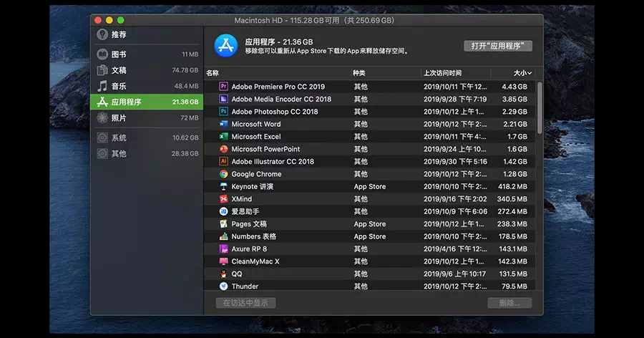
Task: Open the 音乐 category in sidebar
Action: tap(147, 86)
